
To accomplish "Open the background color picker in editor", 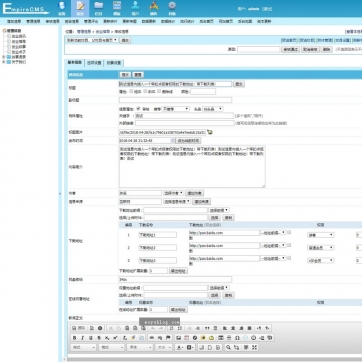I will point(190,347).
